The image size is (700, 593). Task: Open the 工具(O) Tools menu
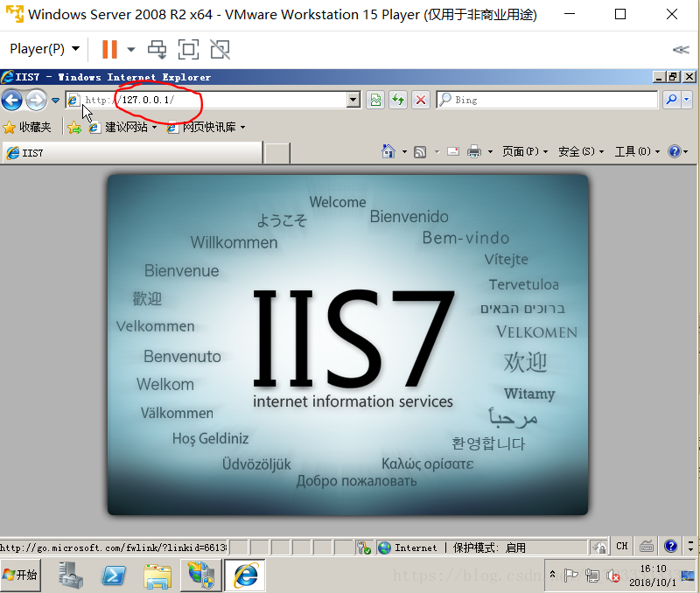pyautogui.click(x=637, y=151)
